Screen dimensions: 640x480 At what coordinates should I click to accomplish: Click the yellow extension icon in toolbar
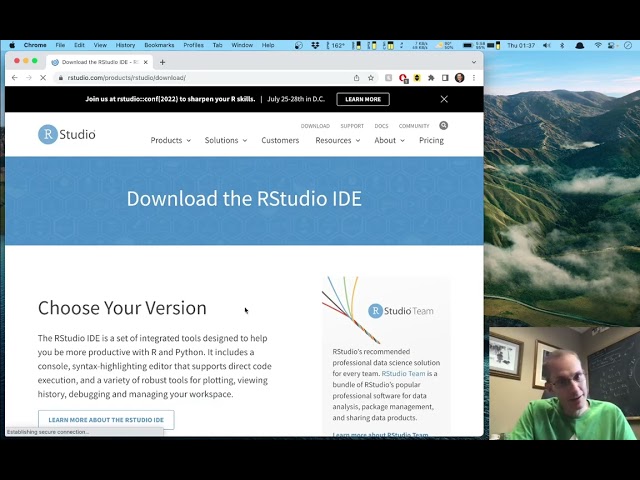[x=417, y=78]
